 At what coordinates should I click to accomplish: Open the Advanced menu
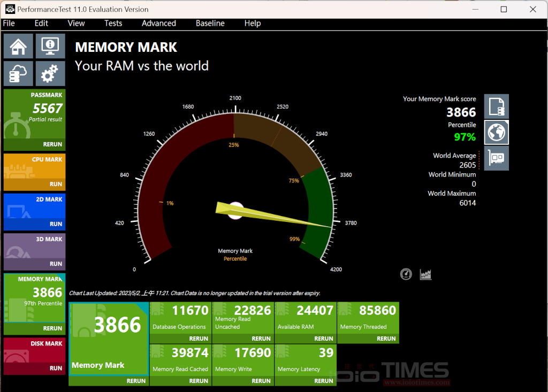point(158,23)
